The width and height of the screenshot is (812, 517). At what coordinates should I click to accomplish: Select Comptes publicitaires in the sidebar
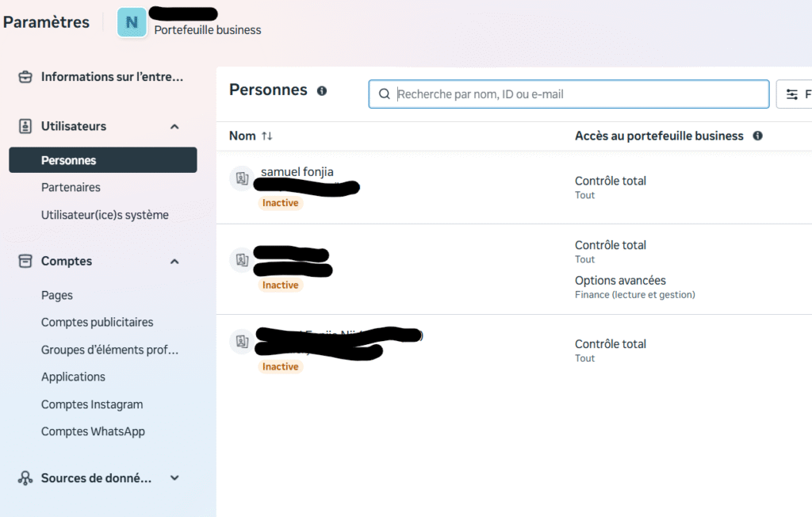pyautogui.click(x=97, y=322)
